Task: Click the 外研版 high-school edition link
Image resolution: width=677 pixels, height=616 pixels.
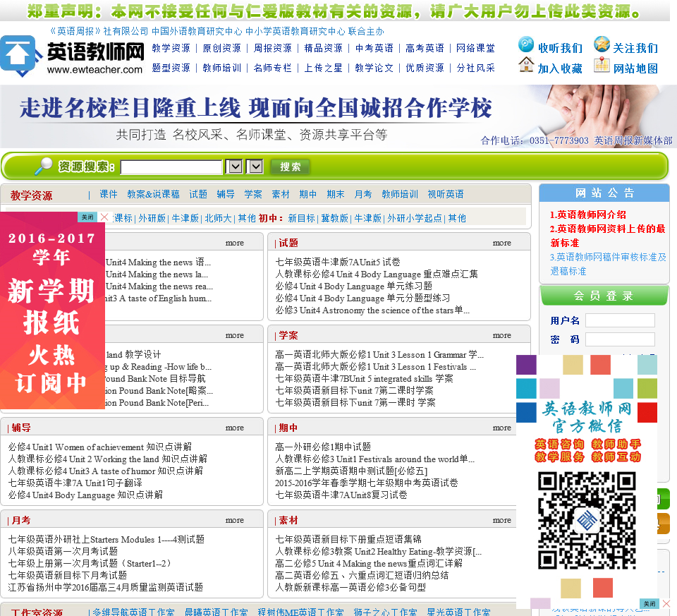Action: (152, 218)
